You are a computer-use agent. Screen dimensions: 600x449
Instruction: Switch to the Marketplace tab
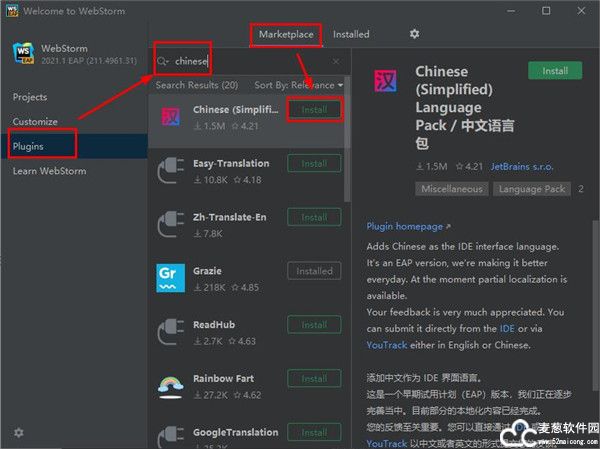coord(286,34)
